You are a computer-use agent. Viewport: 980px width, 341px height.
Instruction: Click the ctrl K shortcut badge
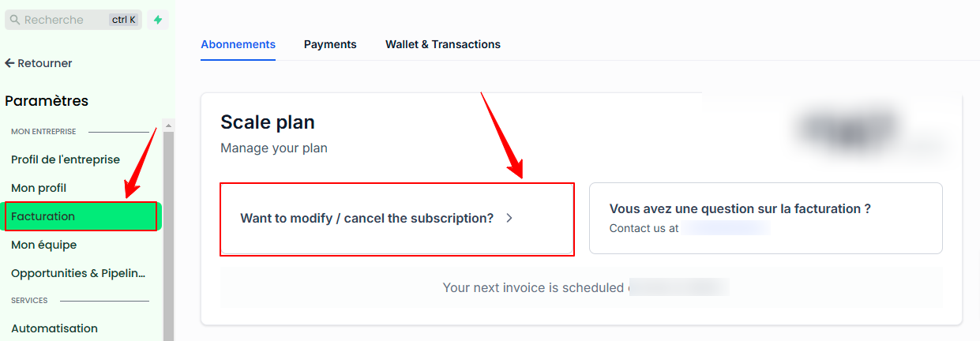click(124, 20)
